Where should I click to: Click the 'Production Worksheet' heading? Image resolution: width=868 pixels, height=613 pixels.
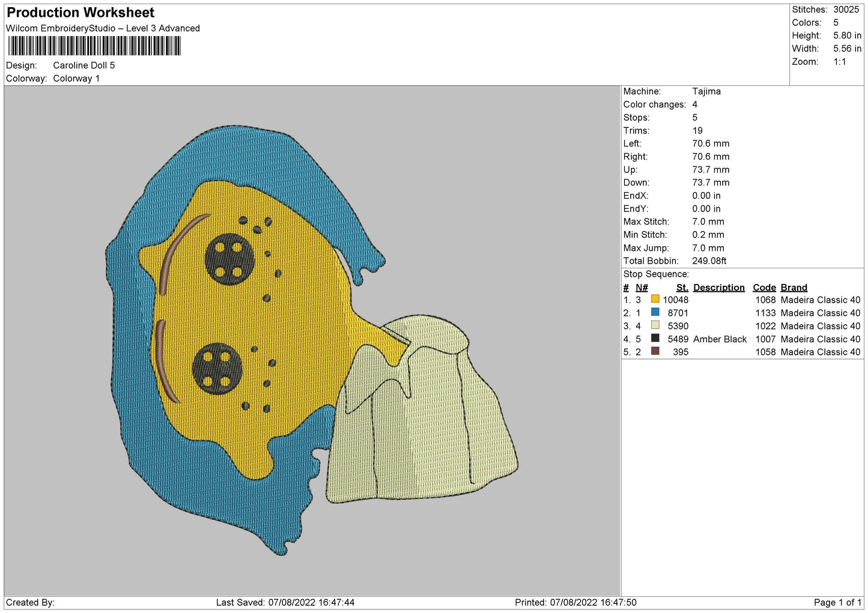pyautogui.click(x=80, y=13)
